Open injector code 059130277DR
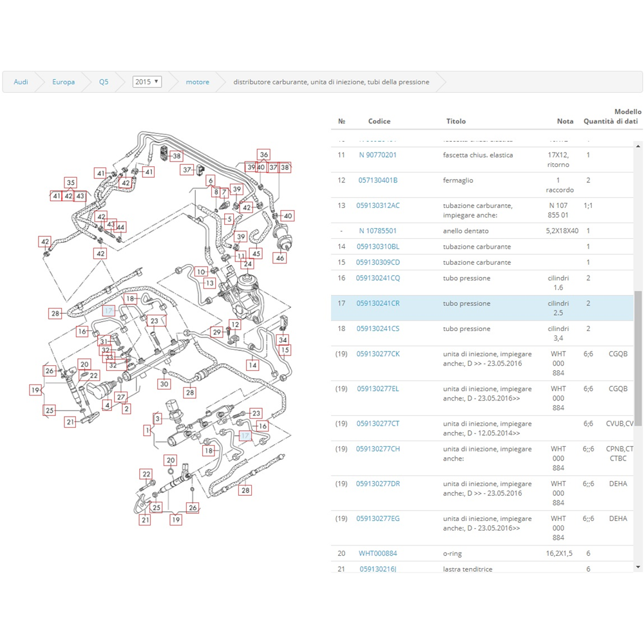 [378, 484]
